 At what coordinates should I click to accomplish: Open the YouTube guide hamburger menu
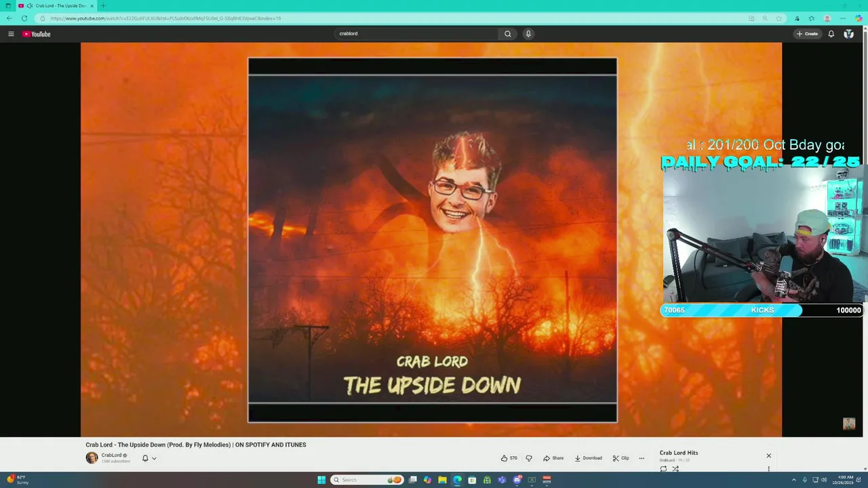[x=11, y=34]
